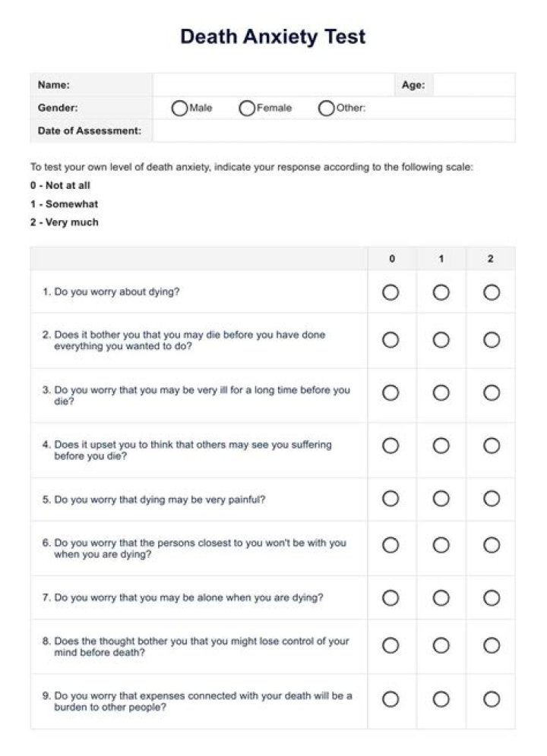Click the Date of Assessment field
Screen dimensions: 547x756
333,131
